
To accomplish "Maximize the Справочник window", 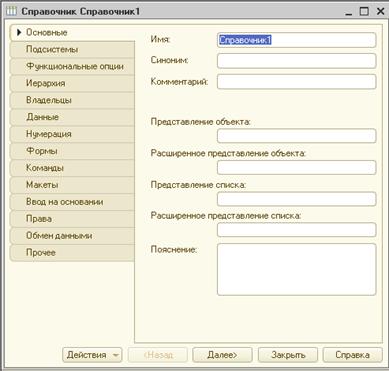I will [x=364, y=11].
